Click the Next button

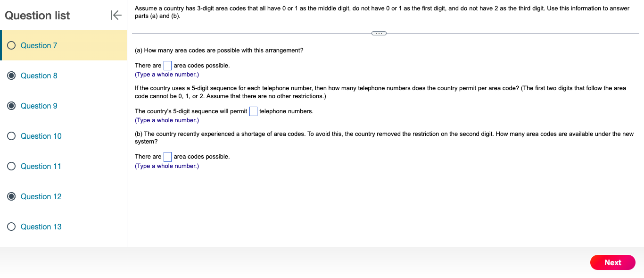tap(612, 262)
